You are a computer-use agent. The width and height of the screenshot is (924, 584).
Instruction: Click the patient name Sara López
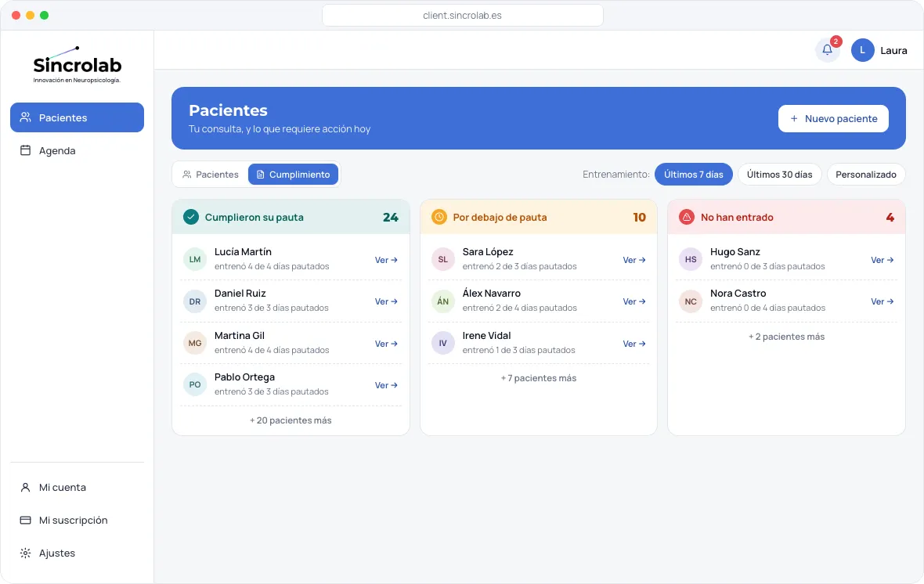pyautogui.click(x=488, y=251)
